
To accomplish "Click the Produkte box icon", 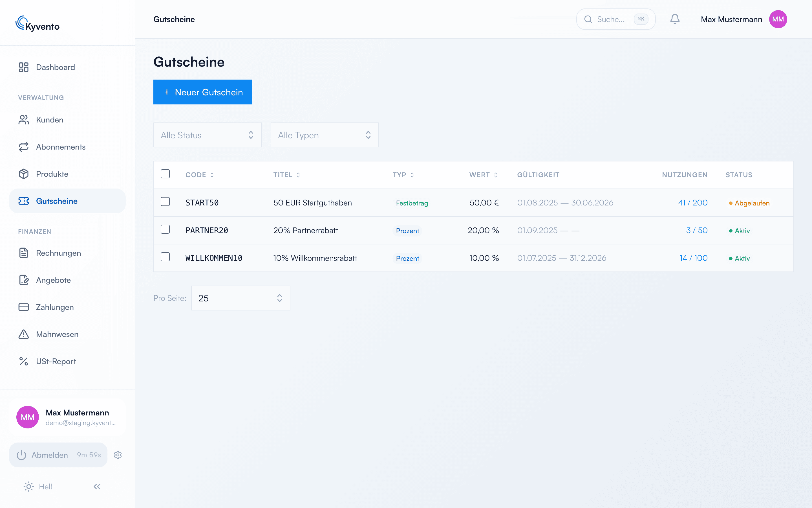I will click(23, 174).
